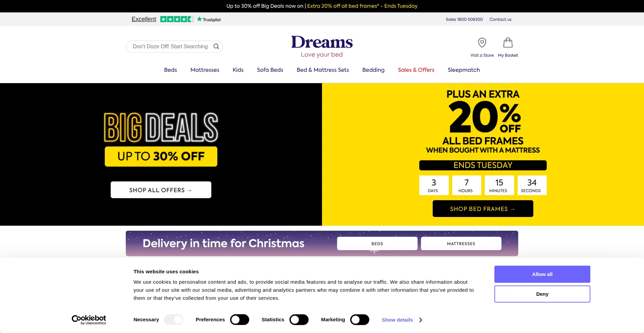Open the Visit a Store pin icon
644x333 pixels.
coord(482,43)
